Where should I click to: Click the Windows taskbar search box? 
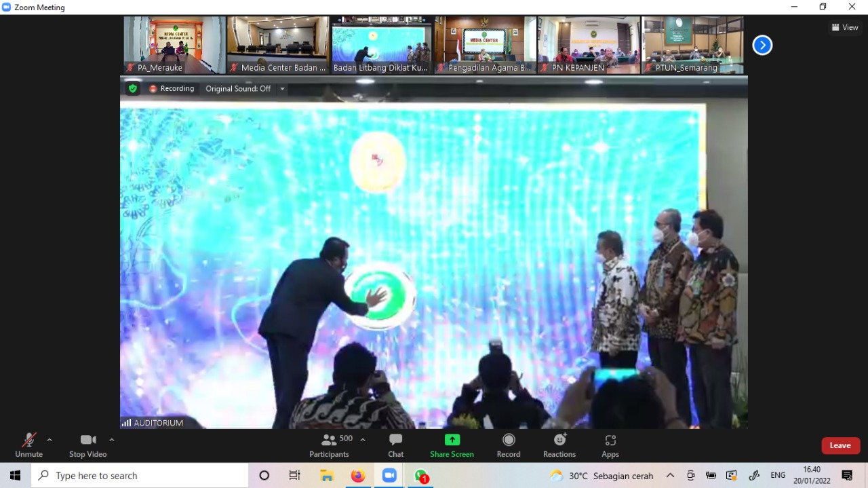click(140, 476)
